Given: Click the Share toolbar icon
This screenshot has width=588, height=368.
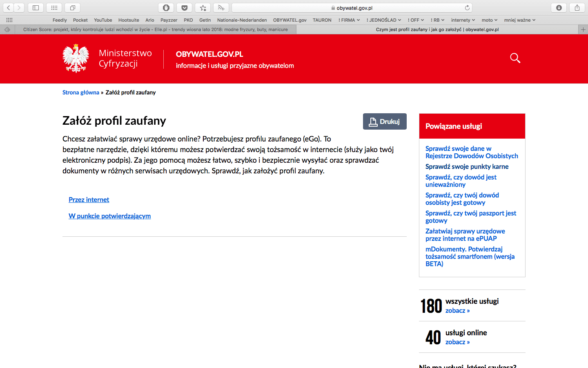Looking at the screenshot, I should pos(577,8).
